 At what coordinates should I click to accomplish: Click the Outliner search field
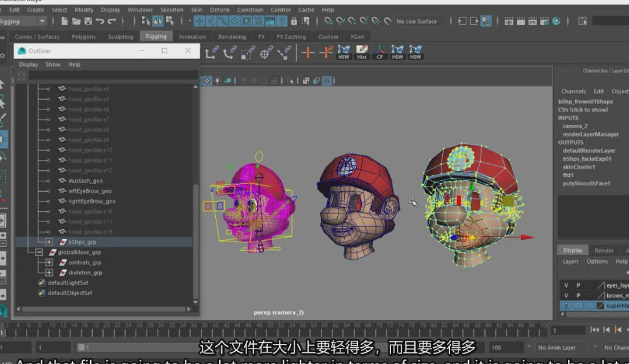point(113,76)
